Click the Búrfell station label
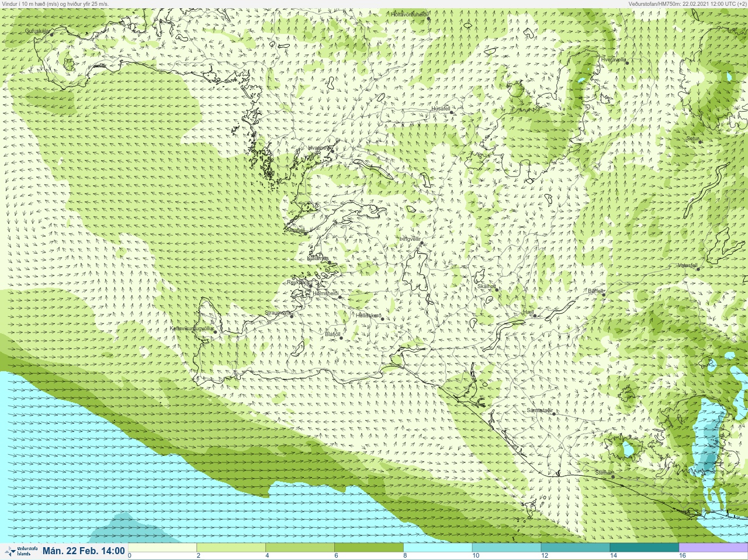 pos(595,291)
